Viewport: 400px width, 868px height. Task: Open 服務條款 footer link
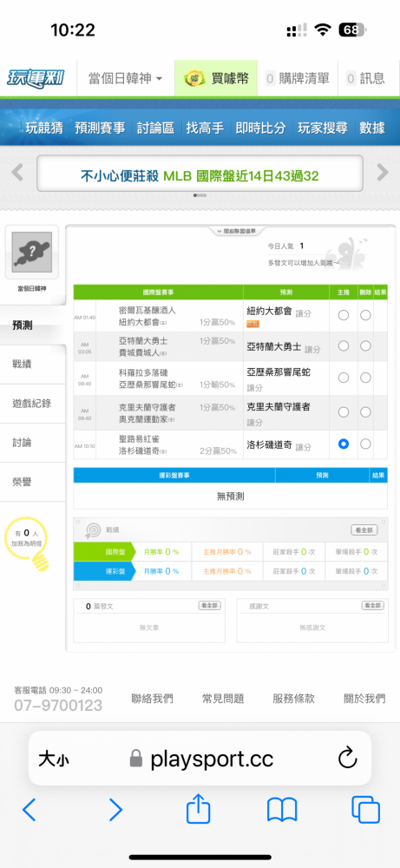click(294, 699)
